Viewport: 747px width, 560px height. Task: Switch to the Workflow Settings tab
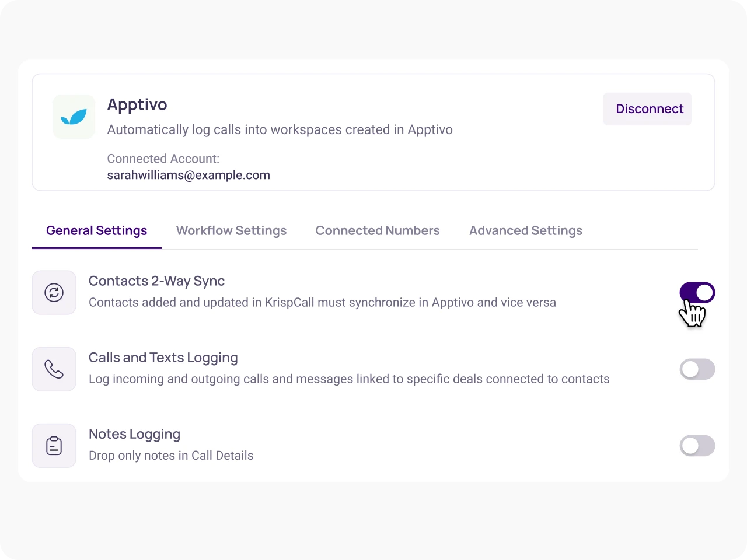click(232, 231)
